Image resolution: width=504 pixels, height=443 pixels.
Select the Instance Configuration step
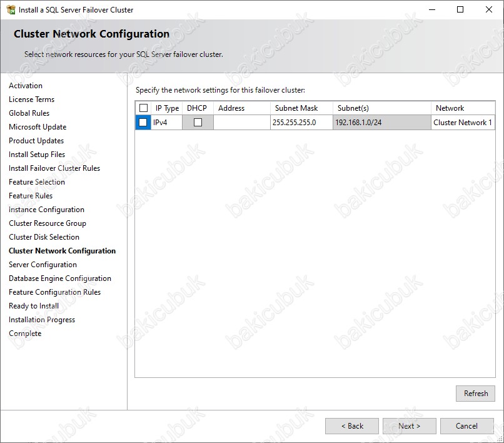pos(47,210)
